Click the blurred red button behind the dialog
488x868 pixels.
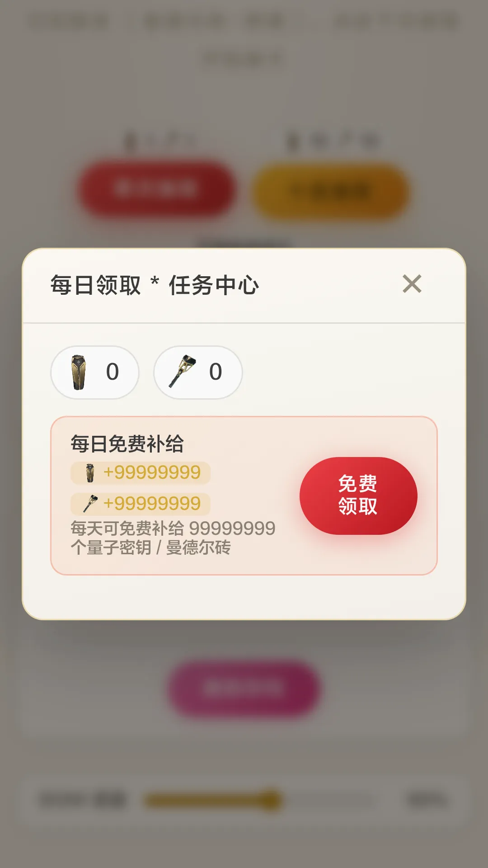pos(156,189)
